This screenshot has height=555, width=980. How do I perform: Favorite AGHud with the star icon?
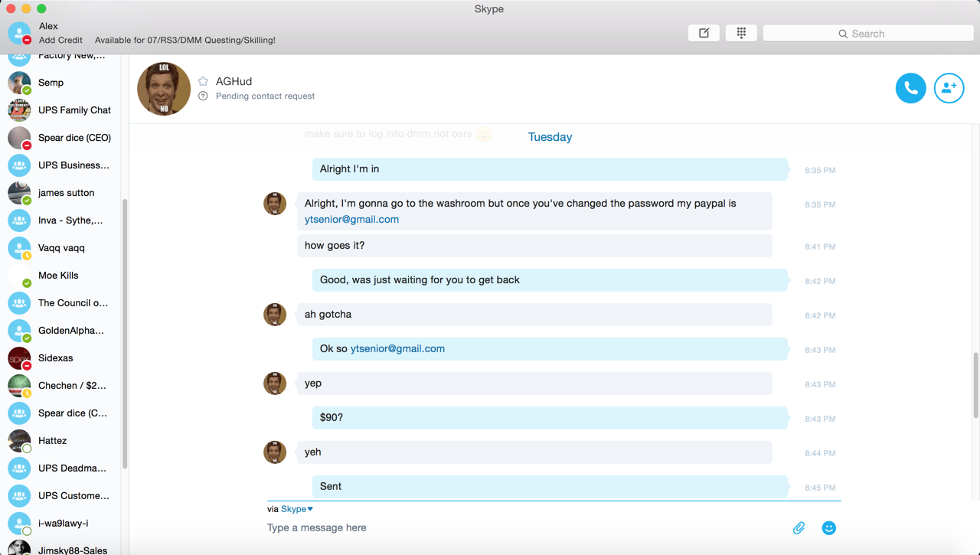(x=203, y=81)
